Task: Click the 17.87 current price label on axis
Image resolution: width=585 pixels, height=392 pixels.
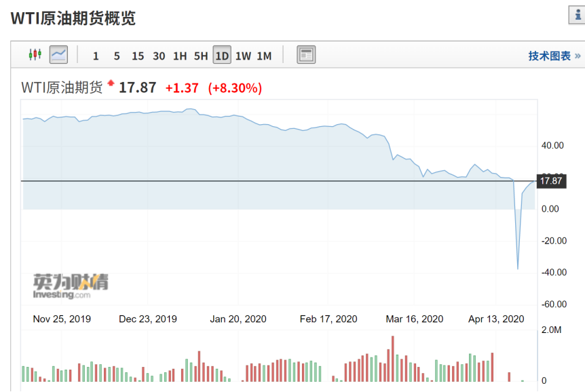Action: coord(550,181)
